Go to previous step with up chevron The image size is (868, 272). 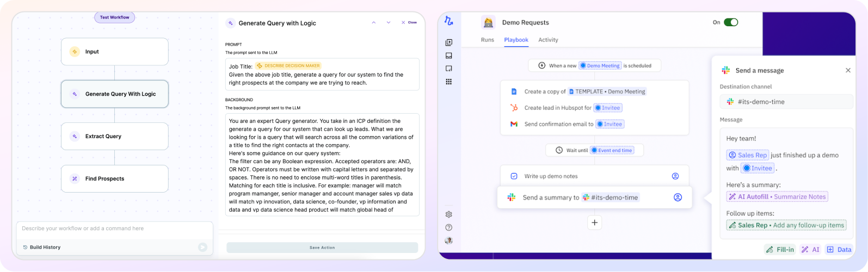pyautogui.click(x=373, y=23)
